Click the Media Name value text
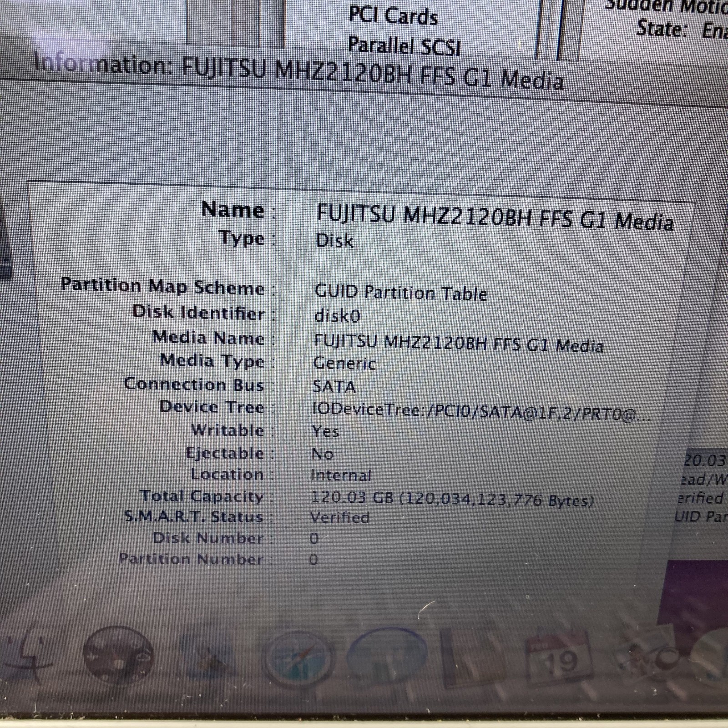728x728 pixels. [x=459, y=344]
